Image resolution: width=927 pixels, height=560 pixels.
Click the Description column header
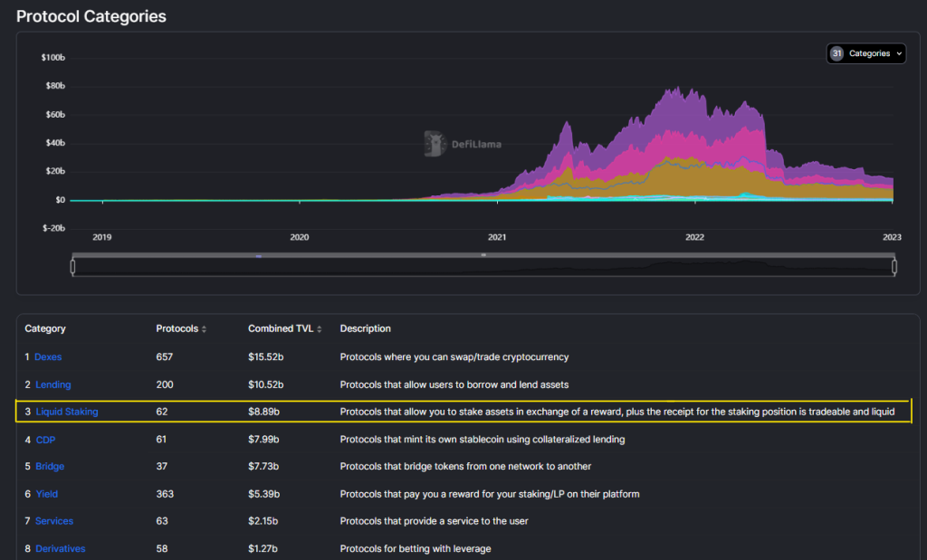click(x=366, y=328)
